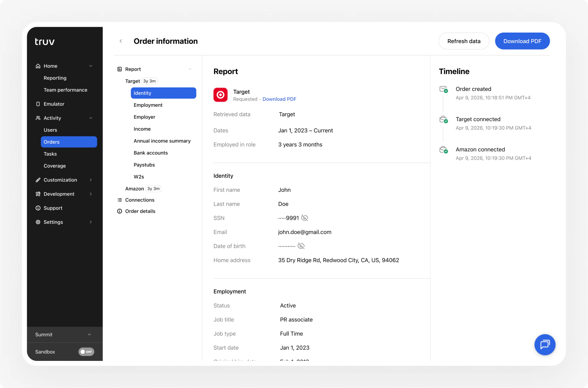
Task: Select Orders in the sidebar
Action: tap(52, 142)
